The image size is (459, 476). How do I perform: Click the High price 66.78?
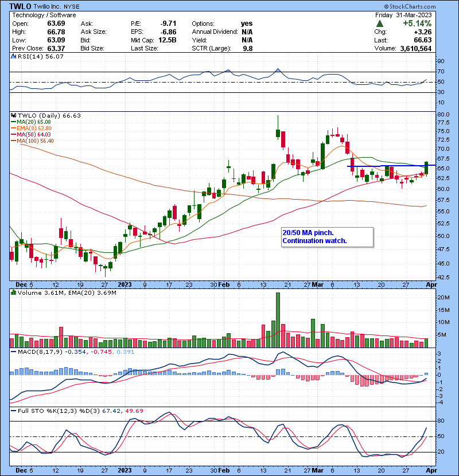point(56,32)
